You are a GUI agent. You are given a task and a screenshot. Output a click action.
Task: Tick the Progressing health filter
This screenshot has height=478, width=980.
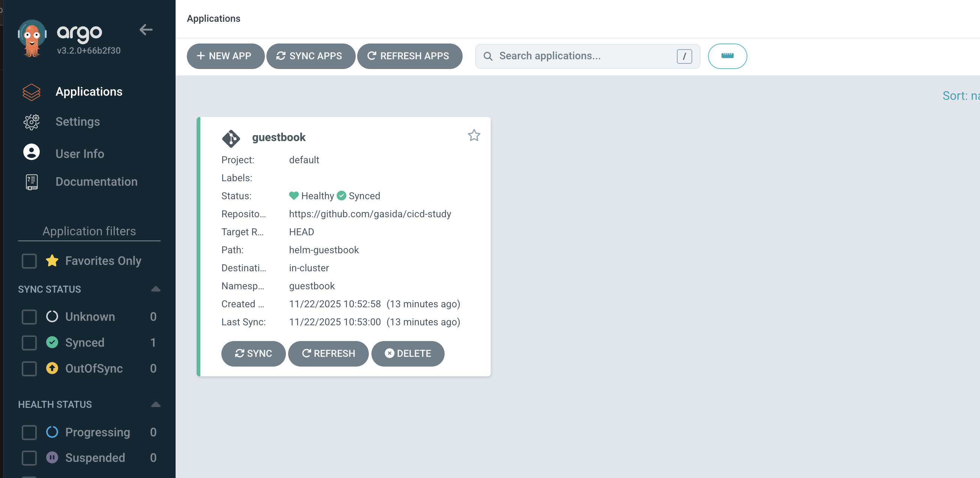click(x=29, y=432)
